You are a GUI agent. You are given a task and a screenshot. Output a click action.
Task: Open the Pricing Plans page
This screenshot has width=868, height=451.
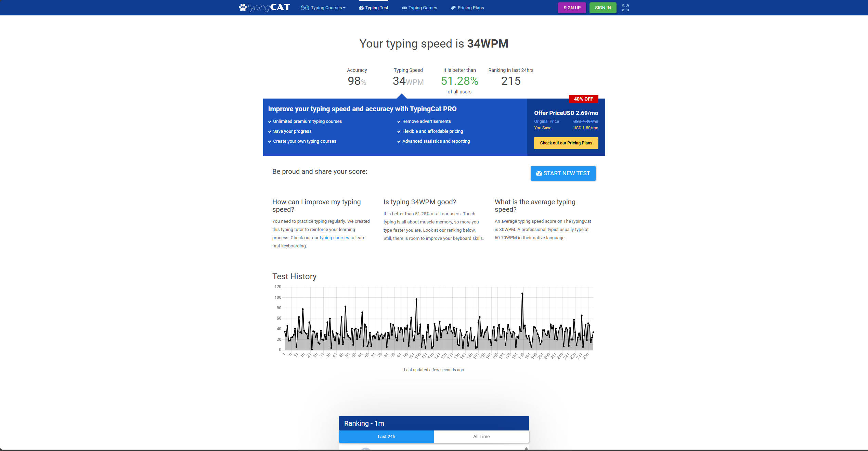(x=467, y=8)
